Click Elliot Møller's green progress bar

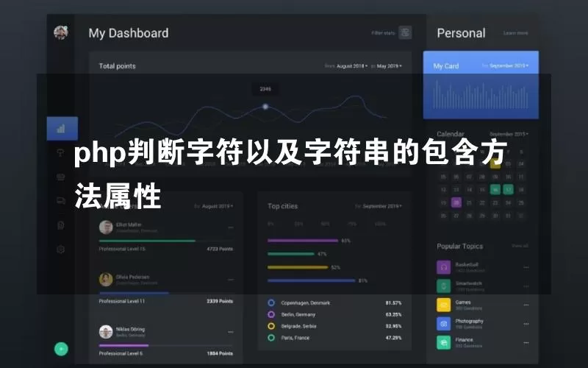[x=147, y=241]
